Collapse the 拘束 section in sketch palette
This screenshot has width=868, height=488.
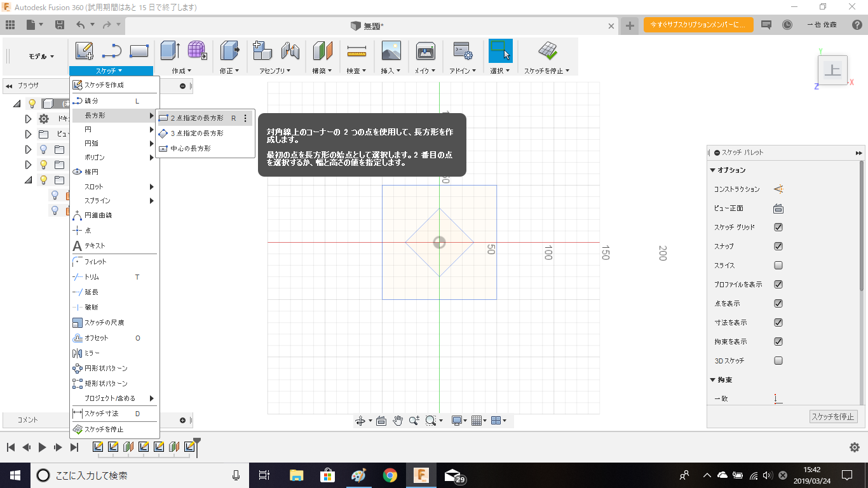coord(713,380)
